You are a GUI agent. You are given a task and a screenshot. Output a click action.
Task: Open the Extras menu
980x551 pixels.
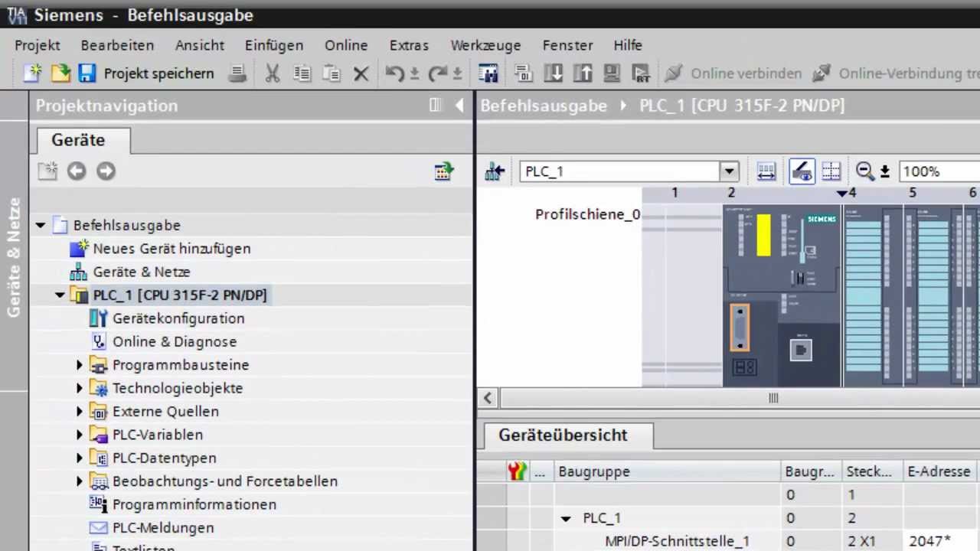(409, 45)
